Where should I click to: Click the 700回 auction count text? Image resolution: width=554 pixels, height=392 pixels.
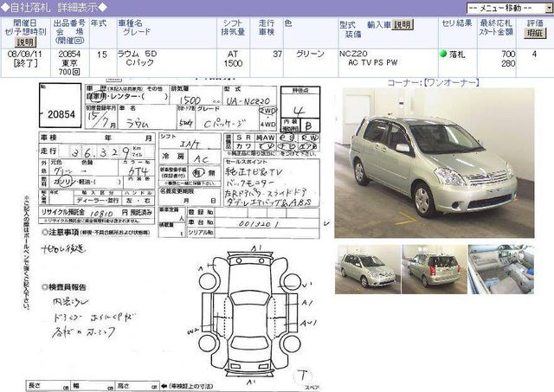pyautogui.click(x=69, y=72)
